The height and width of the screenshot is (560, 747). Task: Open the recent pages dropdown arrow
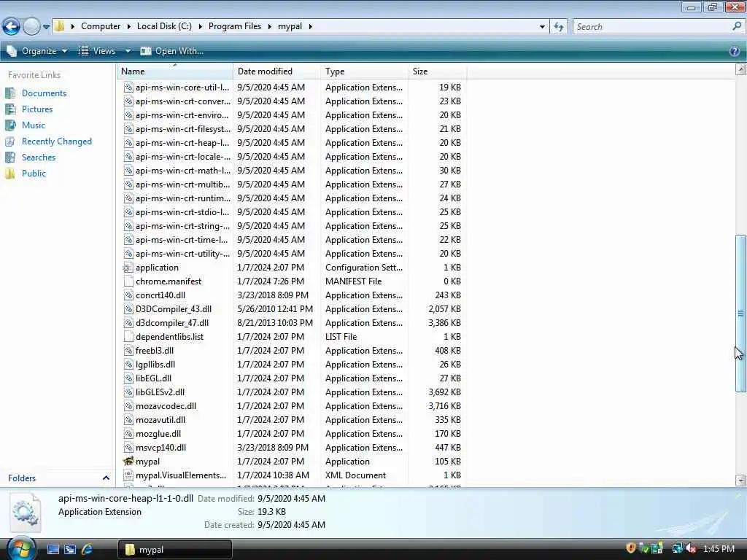(46, 27)
